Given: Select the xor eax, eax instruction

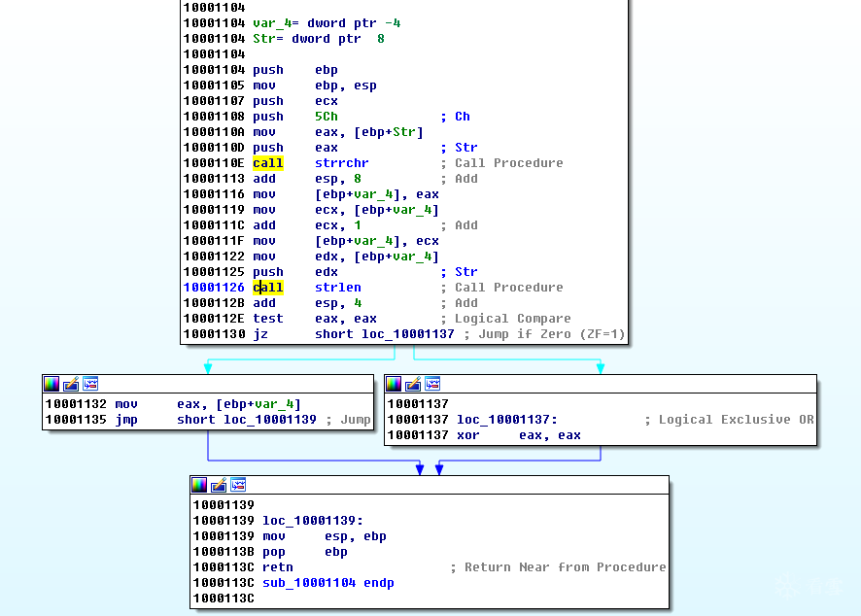Looking at the screenshot, I should pos(518,435).
